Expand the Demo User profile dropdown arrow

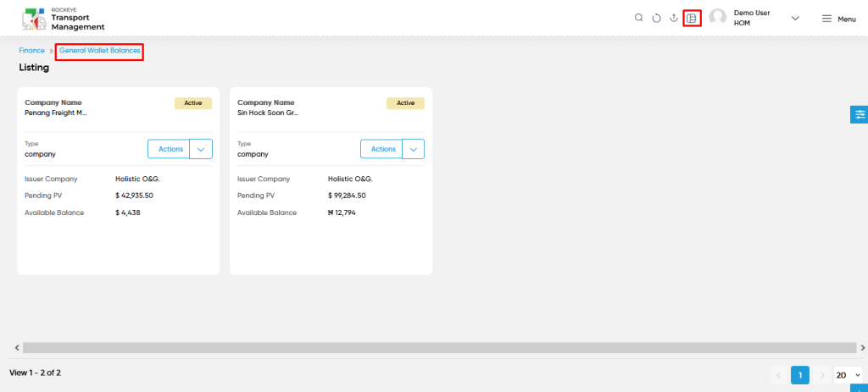coord(795,19)
